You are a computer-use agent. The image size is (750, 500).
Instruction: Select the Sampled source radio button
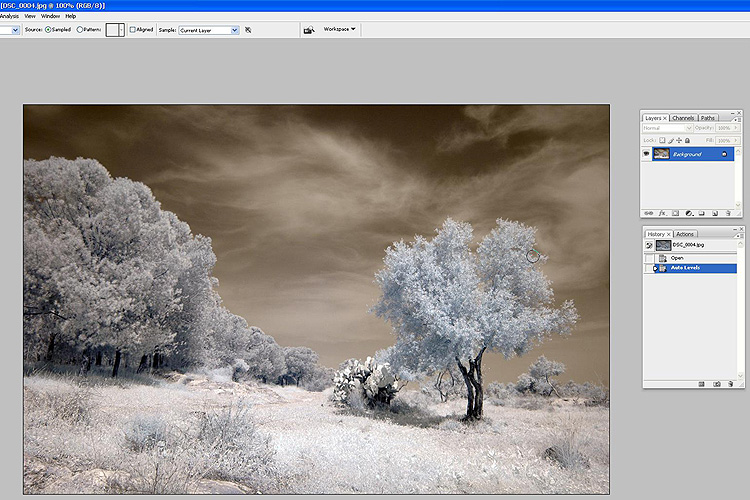tap(48, 30)
